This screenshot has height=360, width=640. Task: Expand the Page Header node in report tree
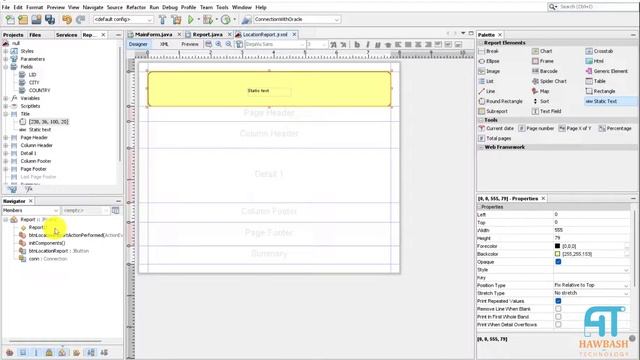pos(6,138)
